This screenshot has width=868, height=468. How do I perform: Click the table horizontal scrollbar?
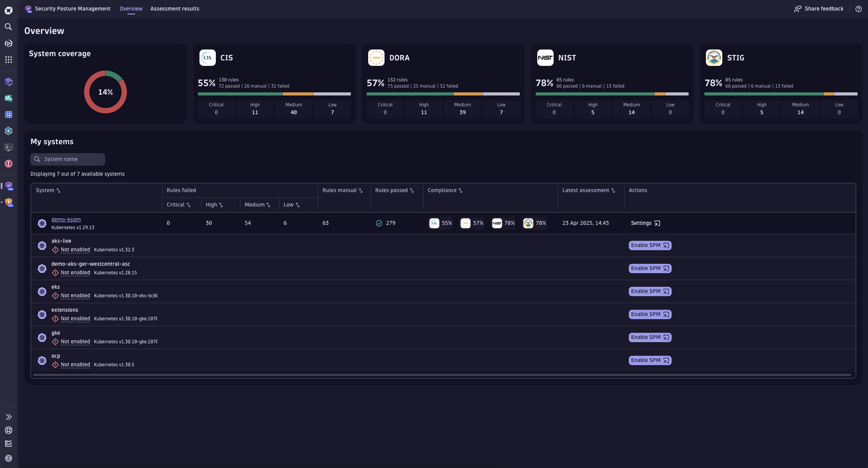tap(442, 375)
